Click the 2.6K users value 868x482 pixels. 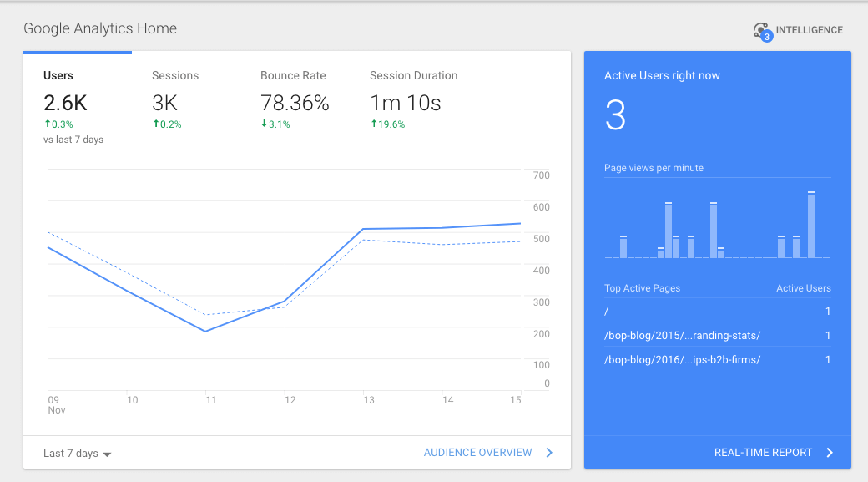click(x=65, y=103)
